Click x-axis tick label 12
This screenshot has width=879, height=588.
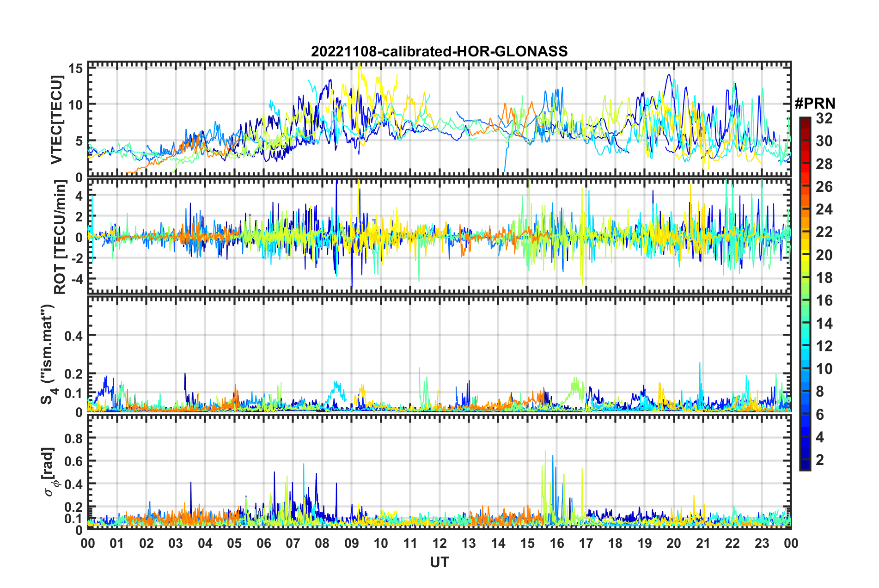[439, 543]
